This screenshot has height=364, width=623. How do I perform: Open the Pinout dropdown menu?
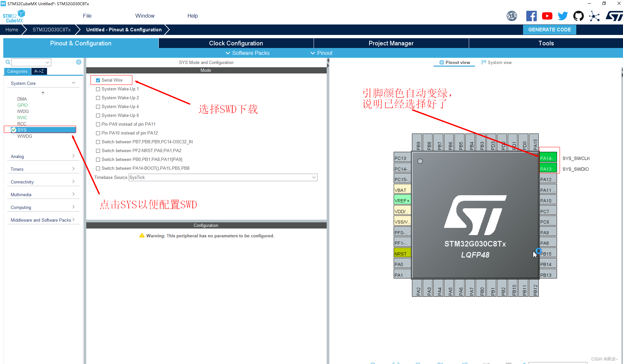[x=321, y=53]
